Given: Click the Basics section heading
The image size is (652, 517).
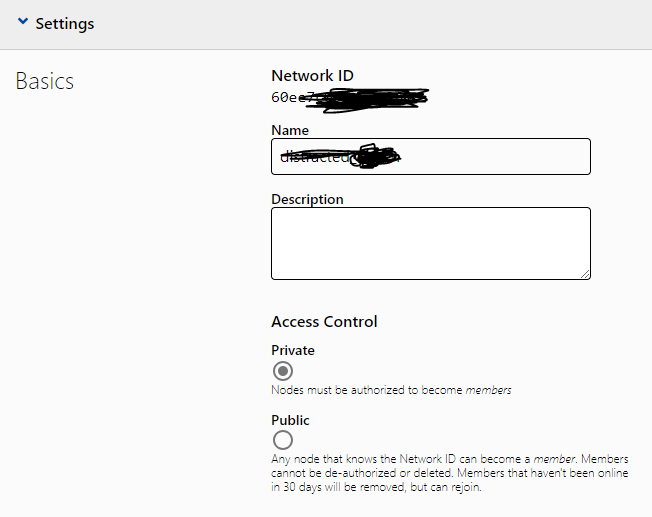Looking at the screenshot, I should coord(45,81).
